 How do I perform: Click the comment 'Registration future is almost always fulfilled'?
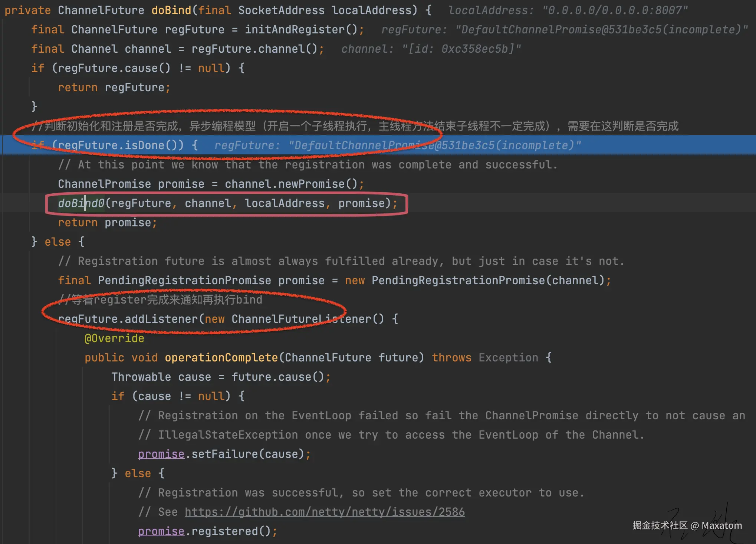coord(341,261)
